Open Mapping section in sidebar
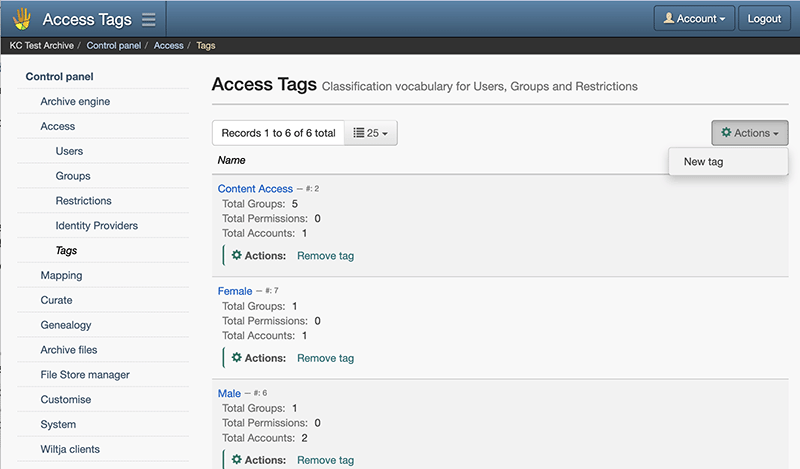The height and width of the screenshot is (469, 800). [61, 276]
